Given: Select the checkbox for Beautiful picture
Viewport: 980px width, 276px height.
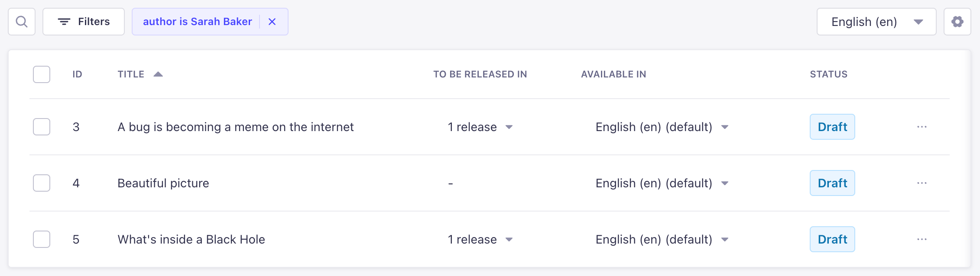Looking at the screenshot, I should [x=41, y=183].
